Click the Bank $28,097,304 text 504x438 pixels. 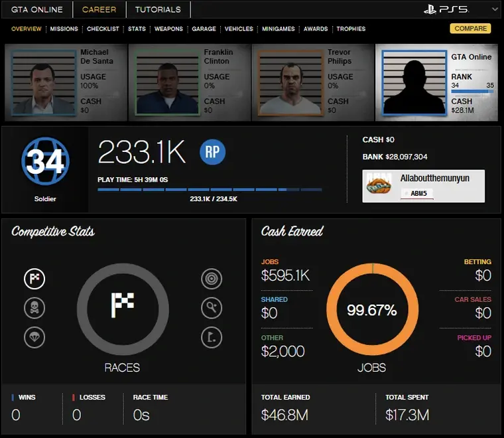click(395, 157)
